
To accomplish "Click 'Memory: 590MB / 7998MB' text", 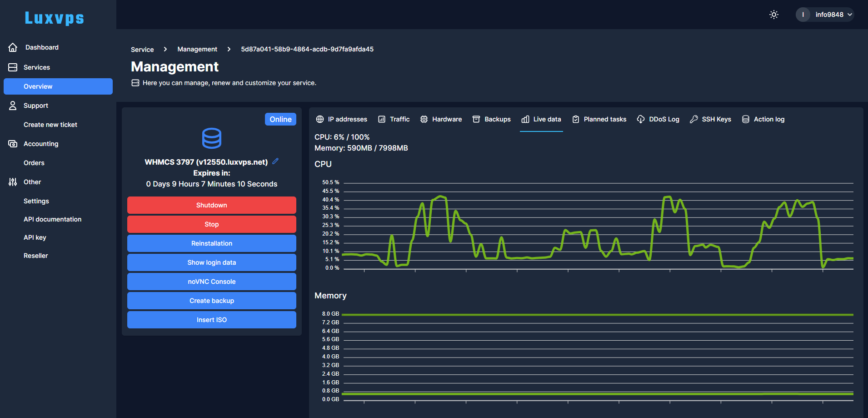I will pyautogui.click(x=361, y=148).
